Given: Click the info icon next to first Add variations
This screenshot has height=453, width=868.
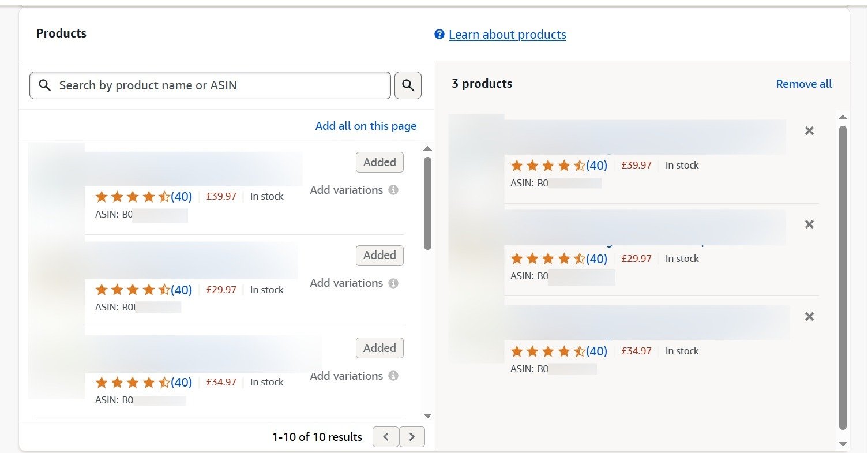Looking at the screenshot, I should tap(394, 189).
